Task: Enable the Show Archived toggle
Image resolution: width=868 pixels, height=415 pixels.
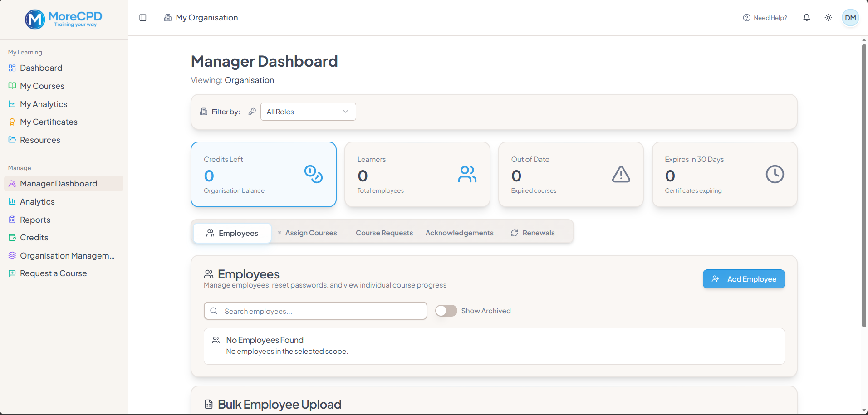Action: pyautogui.click(x=446, y=311)
